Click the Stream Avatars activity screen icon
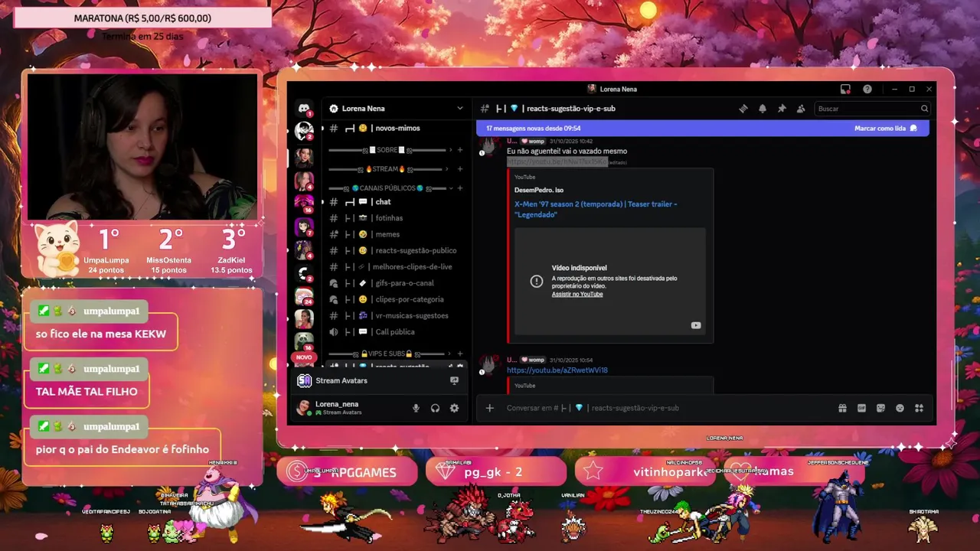Image resolution: width=980 pixels, height=551 pixels. point(454,380)
